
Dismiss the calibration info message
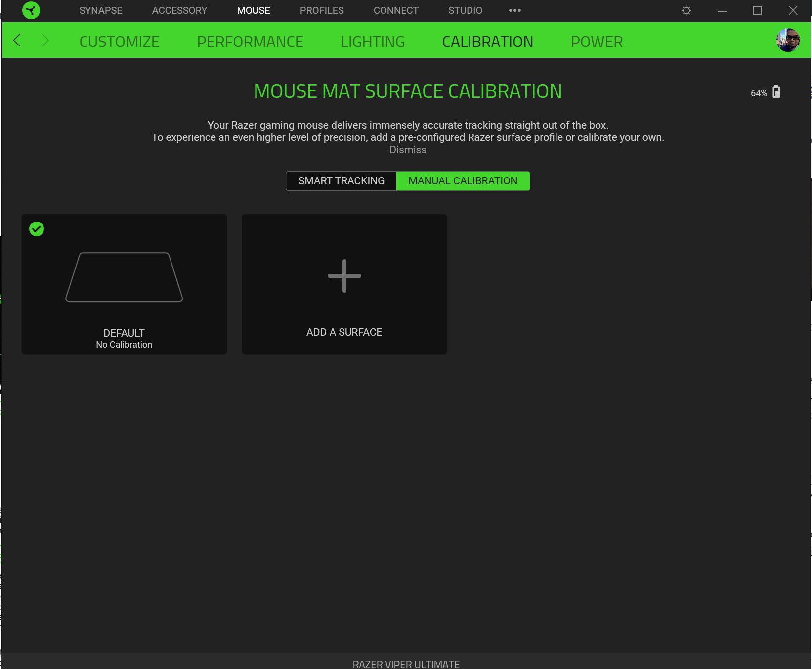(408, 150)
